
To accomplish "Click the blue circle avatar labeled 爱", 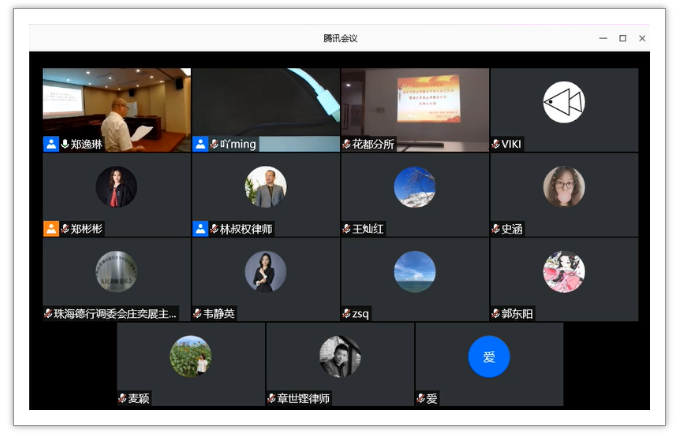I will 489,356.
